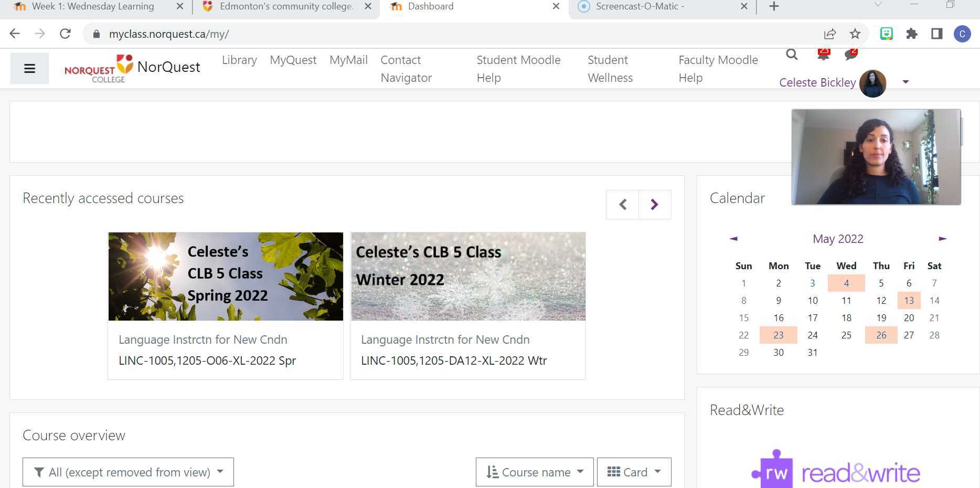
Task: Open the messages icon with 2 unread
Action: (851, 55)
